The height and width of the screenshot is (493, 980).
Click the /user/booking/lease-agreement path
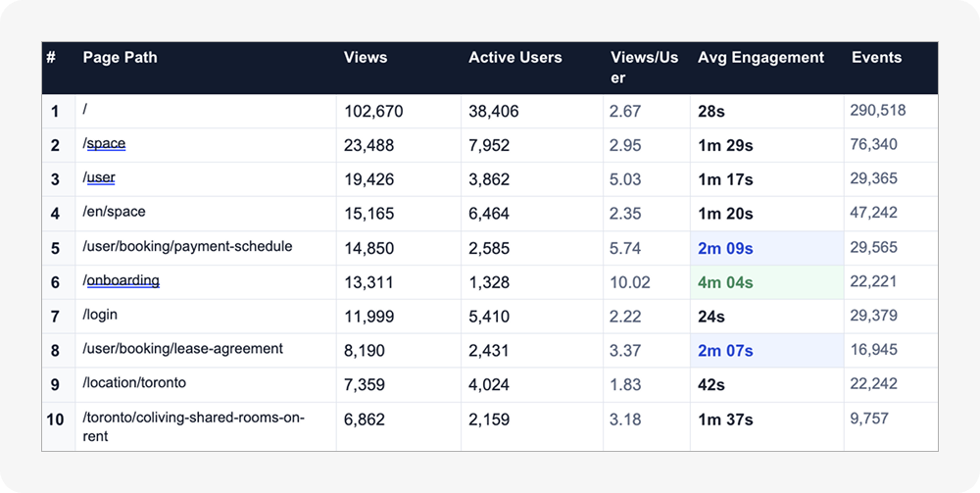point(183,349)
